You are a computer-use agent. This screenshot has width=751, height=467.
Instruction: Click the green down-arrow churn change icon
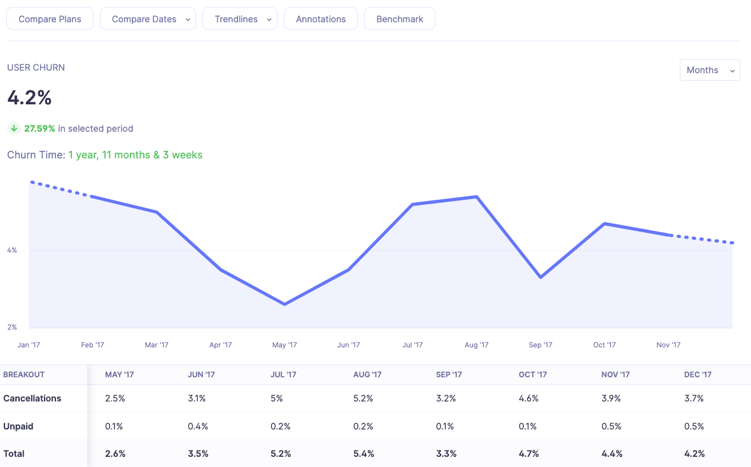tap(14, 128)
